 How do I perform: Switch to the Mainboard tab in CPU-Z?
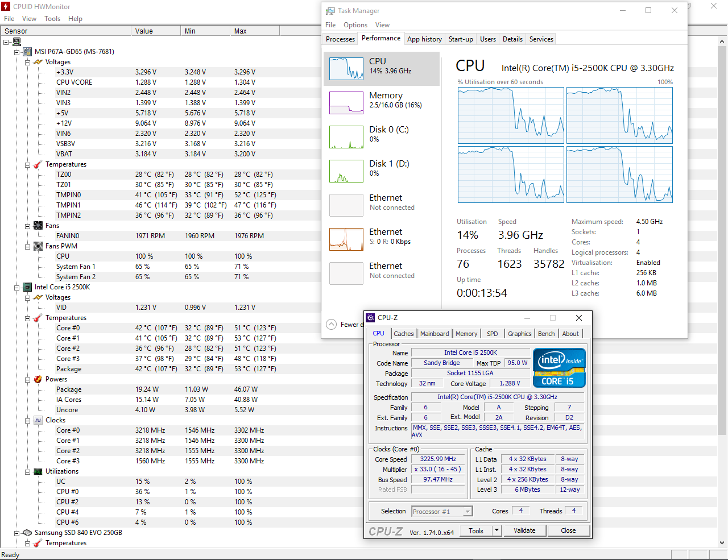(435, 334)
